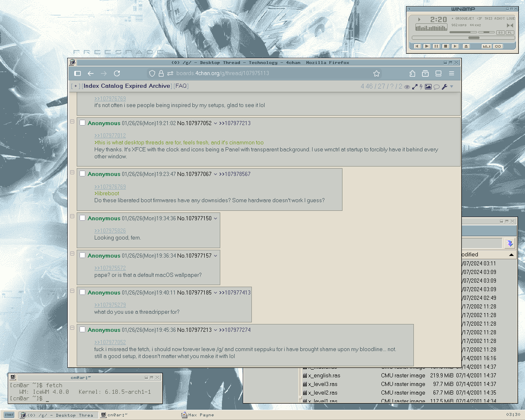Toggle Winamp EQ button
The image size is (525, 420).
500,32
